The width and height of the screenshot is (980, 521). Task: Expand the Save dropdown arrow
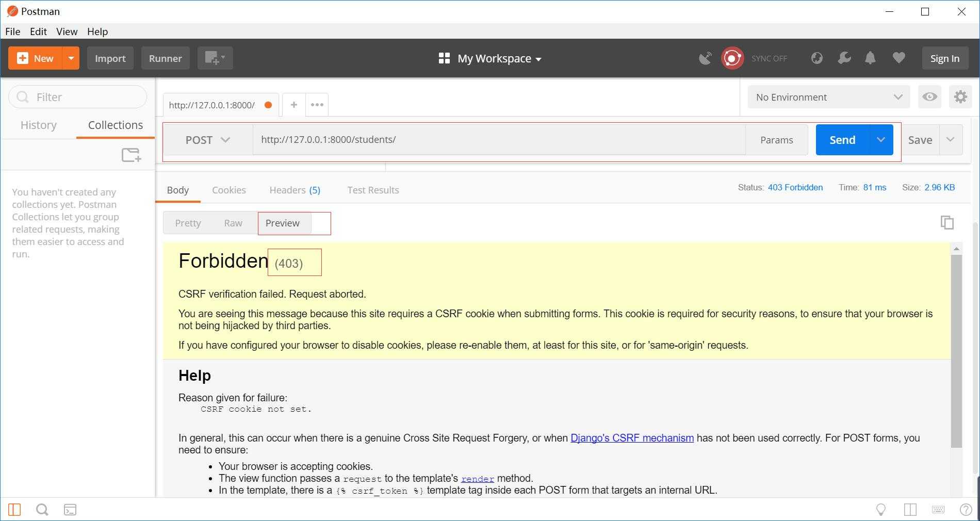(951, 140)
